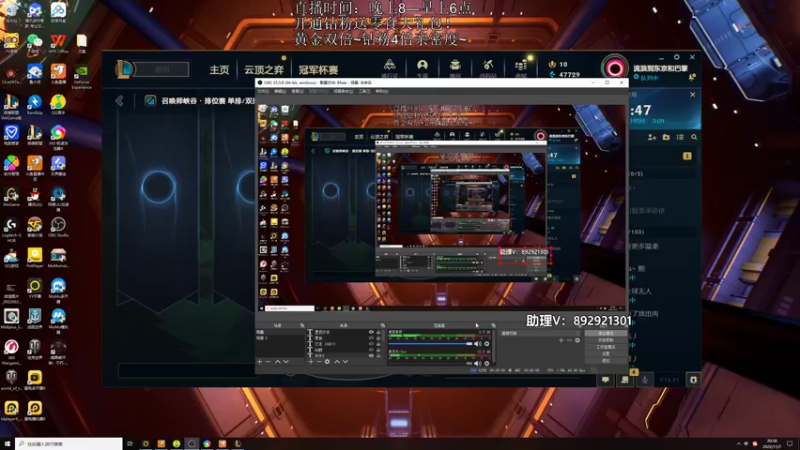The width and height of the screenshot is (800, 450).
Task: Move selected OBS source up arrow
Action: [337, 362]
